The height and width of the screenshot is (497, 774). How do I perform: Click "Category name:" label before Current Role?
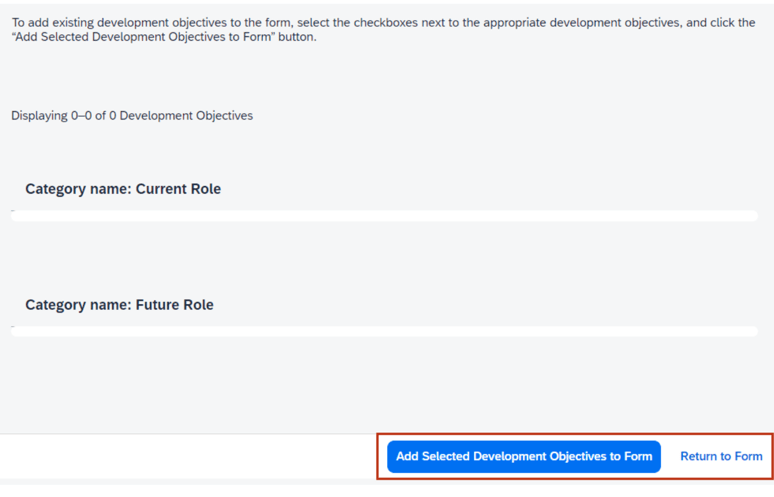[x=78, y=189]
